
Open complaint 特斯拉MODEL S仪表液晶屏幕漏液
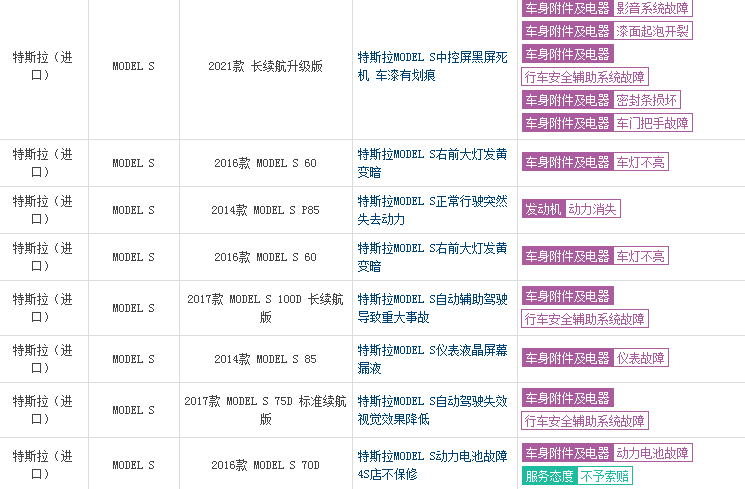click(x=432, y=359)
